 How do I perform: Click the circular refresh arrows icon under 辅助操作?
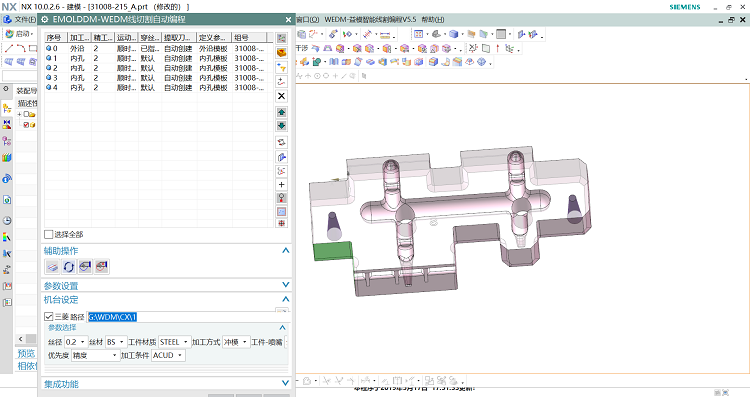(x=69, y=266)
